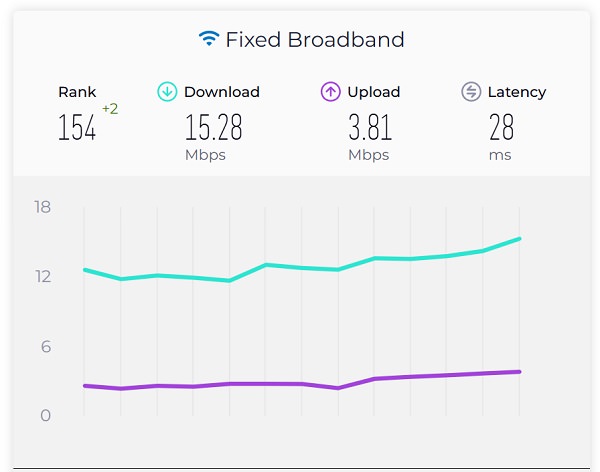Click the 18 label on the chart axis
The height and width of the screenshot is (472, 600).
pos(42,207)
